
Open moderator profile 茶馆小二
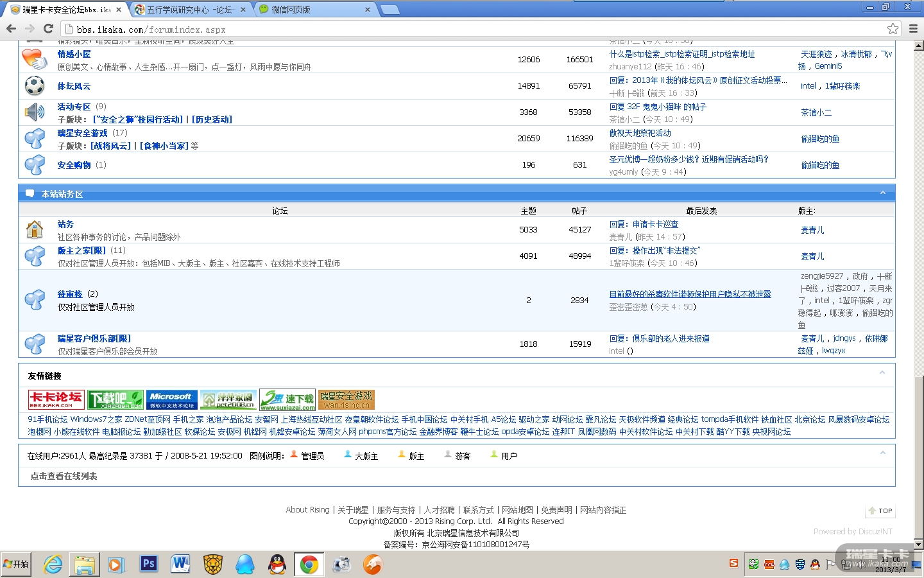816,112
